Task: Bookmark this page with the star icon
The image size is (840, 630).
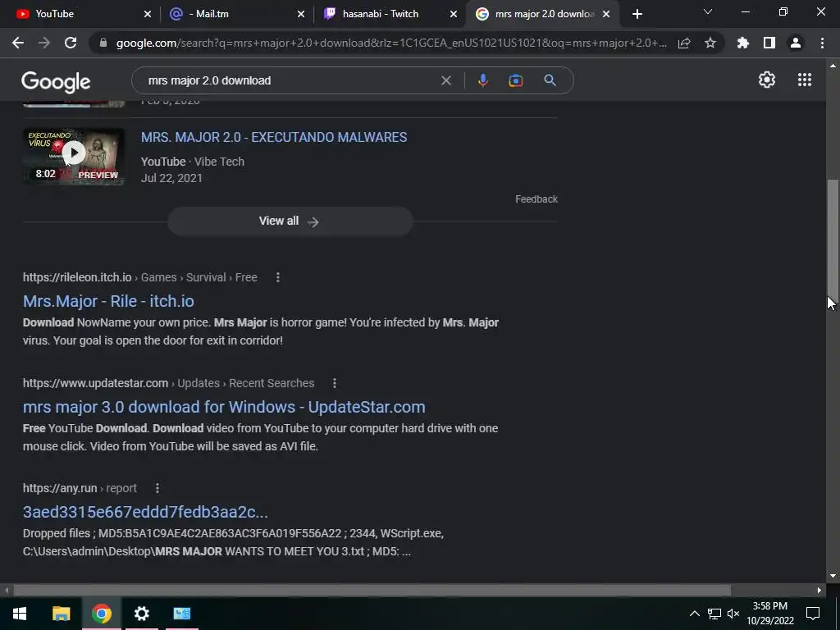Action: pos(710,43)
